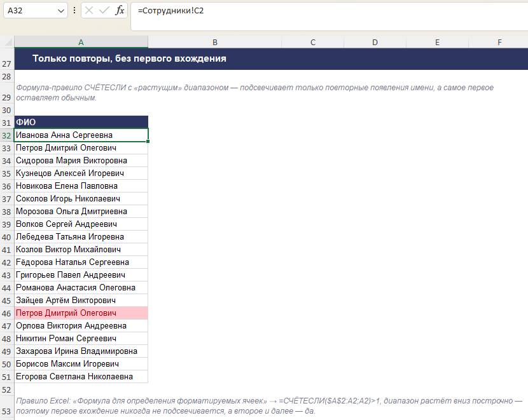Select cell Григорьев Павел Андреевич
528x420 pixels.
[x=81, y=275]
